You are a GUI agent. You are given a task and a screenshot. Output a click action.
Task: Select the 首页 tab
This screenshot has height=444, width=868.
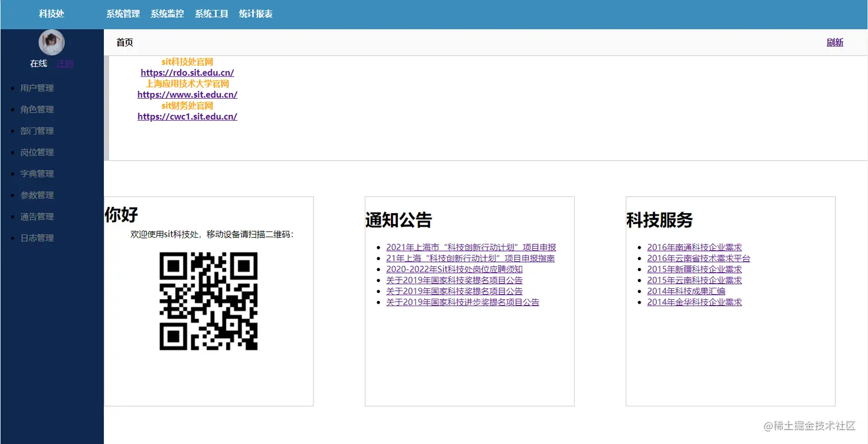[125, 43]
